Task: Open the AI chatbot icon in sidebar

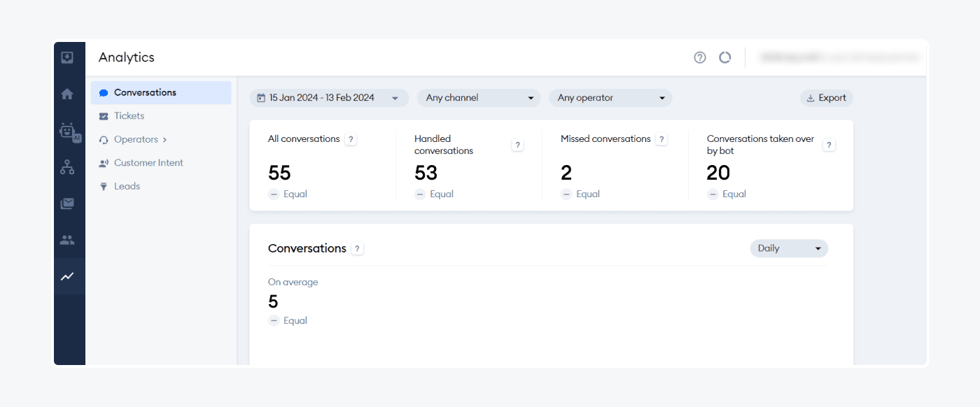Action: (68, 131)
